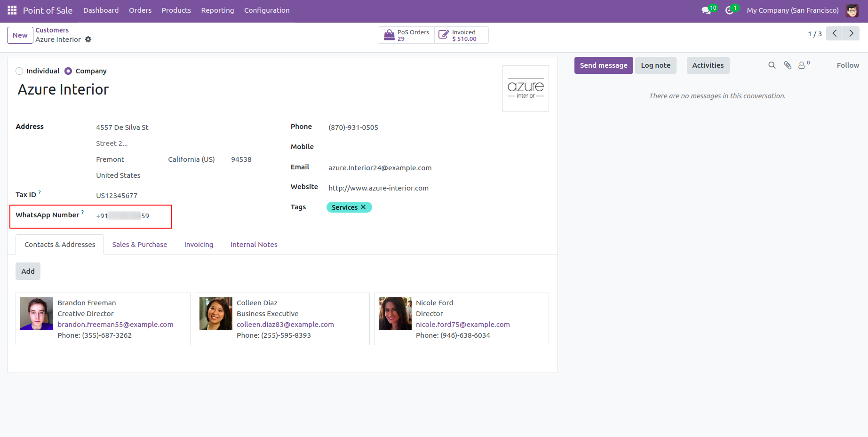Open the PoS Orders stat button
This screenshot has width=868, height=437.
click(406, 35)
